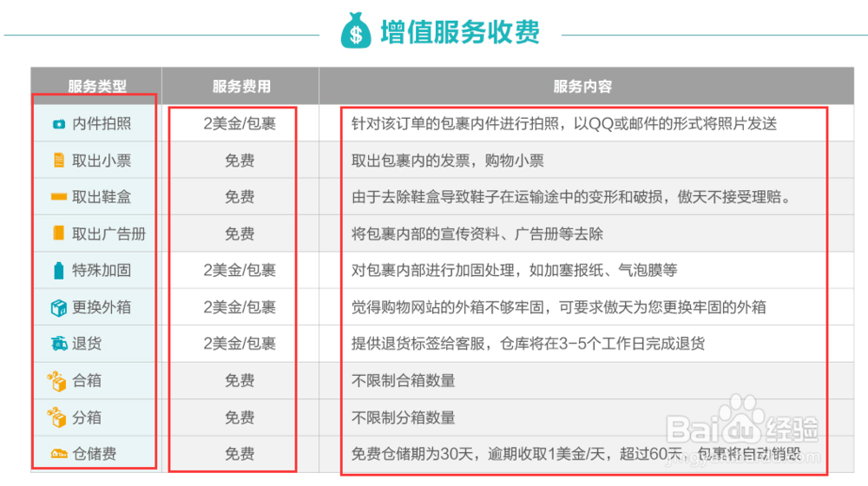Click the split boxes icon beside 分箱
Viewport: 868px width, 486px height.
click(57, 417)
